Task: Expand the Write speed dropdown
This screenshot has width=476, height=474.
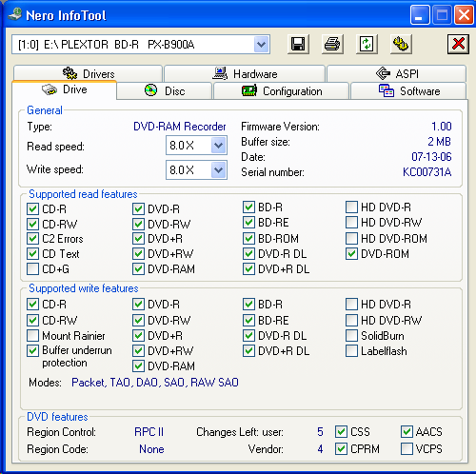Action: pos(218,170)
